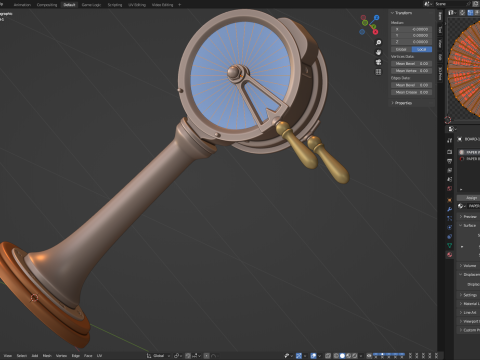Select rendered viewport shading icon
This screenshot has height=360, width=480.
pyautogui.click(x=355, y=356)
